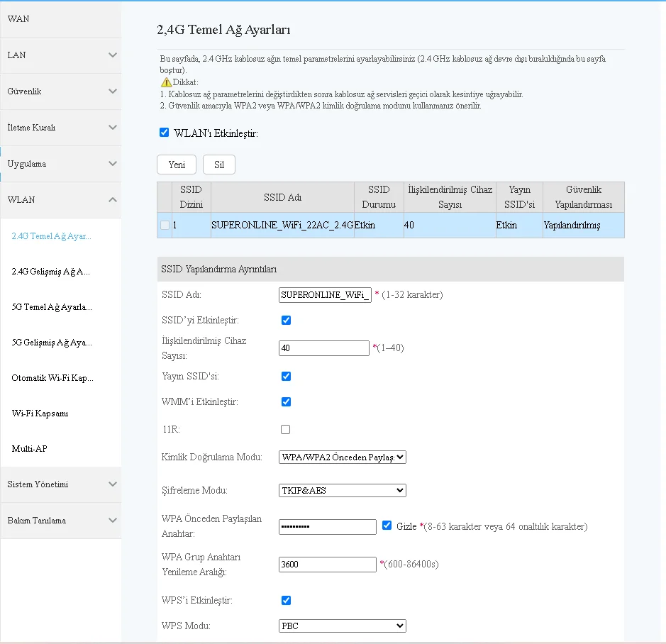Expand the Uygulama chevron icon
666x644 pixels.
click(113, 164)
